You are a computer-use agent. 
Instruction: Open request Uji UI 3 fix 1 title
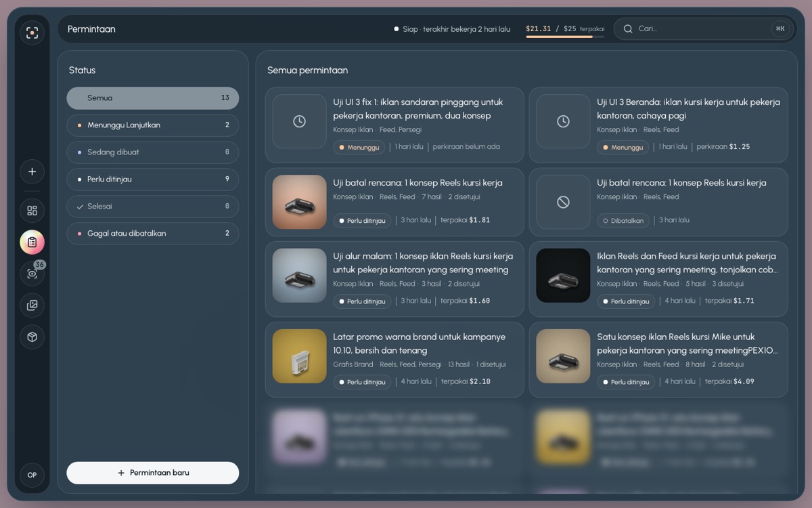coord(418,109)
